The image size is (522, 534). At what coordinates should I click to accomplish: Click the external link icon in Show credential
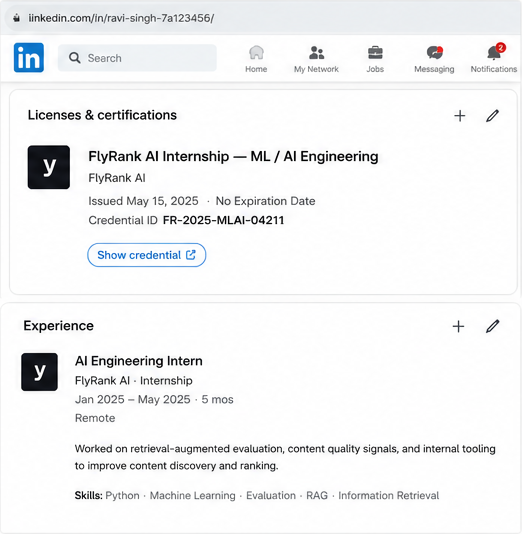point(191,255)
